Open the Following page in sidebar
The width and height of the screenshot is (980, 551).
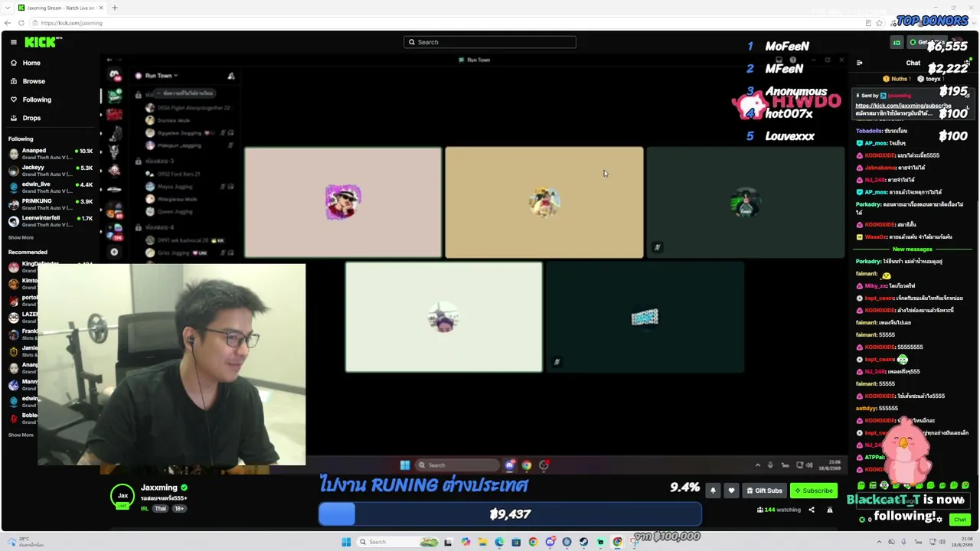tap(37, 99)
